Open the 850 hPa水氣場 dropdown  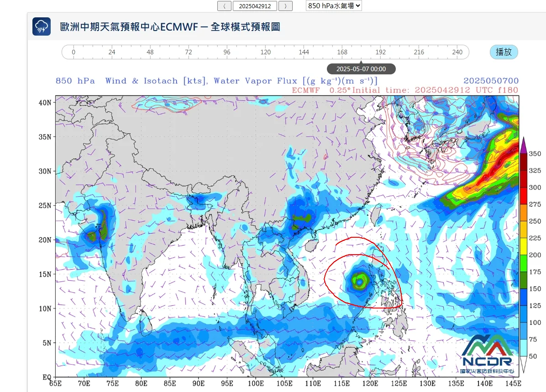[334, 5]
